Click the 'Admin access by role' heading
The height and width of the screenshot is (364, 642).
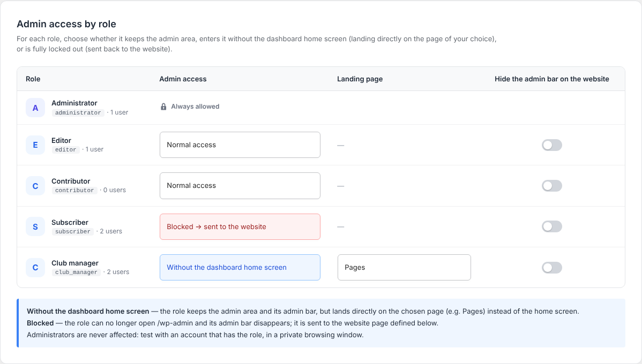click(66, 24)
